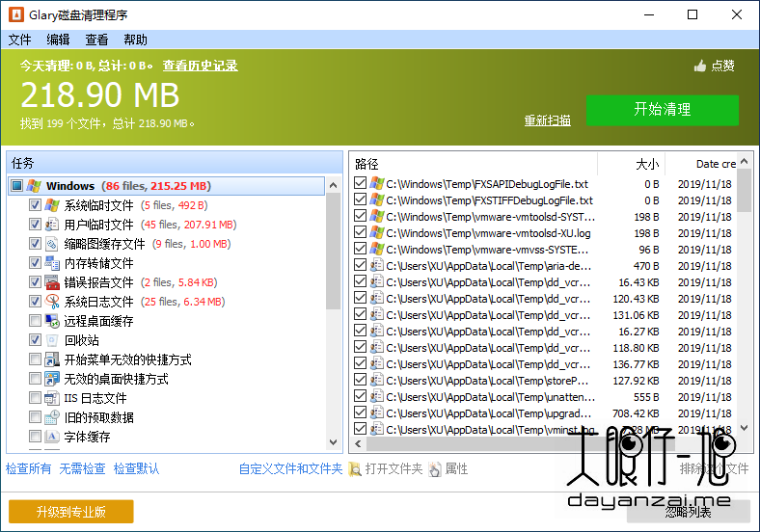
Task: Click the 开始清理 button
Action: 663,110
